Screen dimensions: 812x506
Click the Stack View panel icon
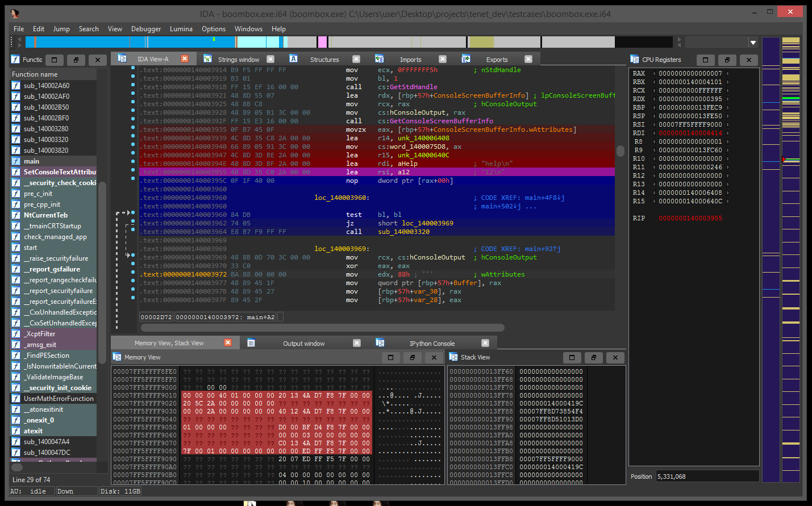(x=453, y=357)
